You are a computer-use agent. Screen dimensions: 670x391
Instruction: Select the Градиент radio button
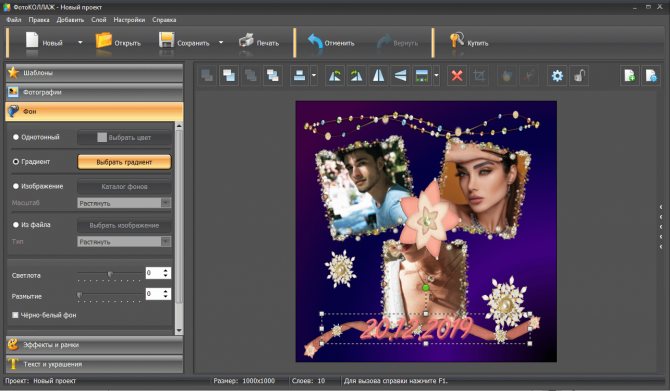click(x=16, y=162)
